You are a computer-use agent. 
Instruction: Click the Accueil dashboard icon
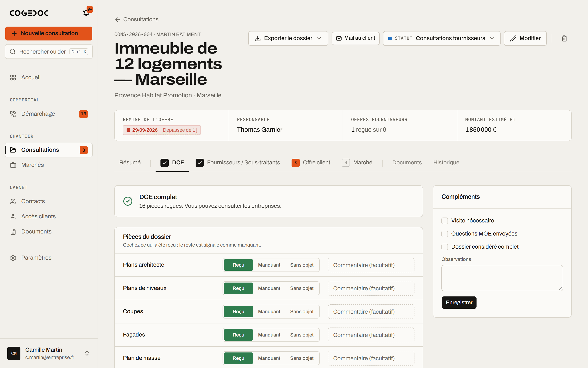pos(13,78)
